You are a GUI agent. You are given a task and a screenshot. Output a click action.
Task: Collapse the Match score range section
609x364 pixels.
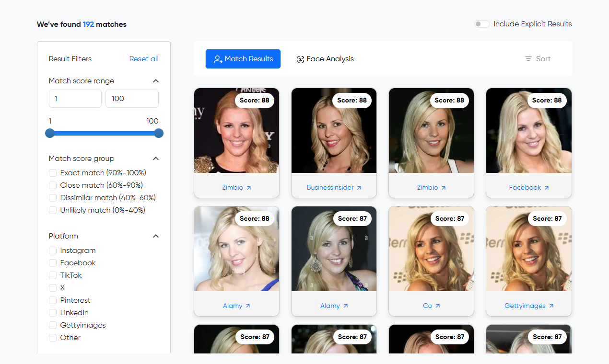tap(155, 81)
